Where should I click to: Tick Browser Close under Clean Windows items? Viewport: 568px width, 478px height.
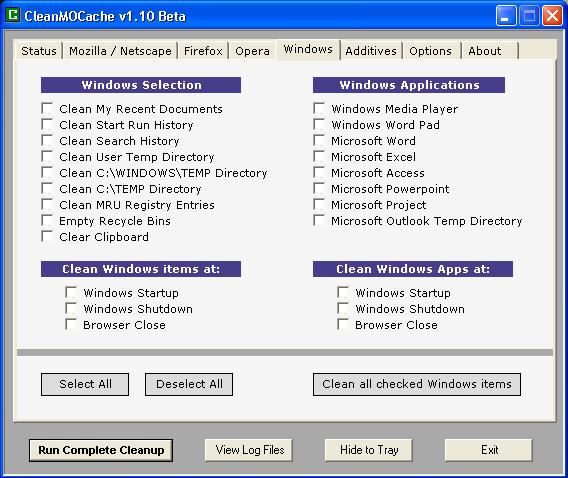coord(71,324)
